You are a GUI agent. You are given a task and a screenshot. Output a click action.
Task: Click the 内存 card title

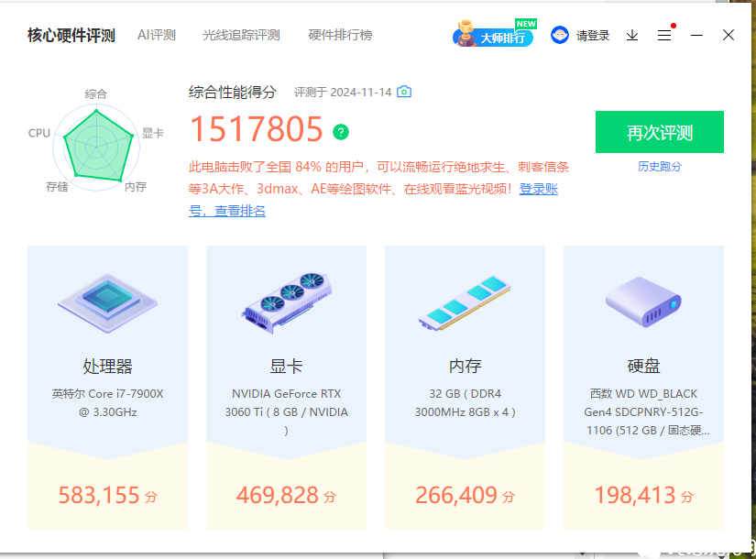tap(465, 366)
